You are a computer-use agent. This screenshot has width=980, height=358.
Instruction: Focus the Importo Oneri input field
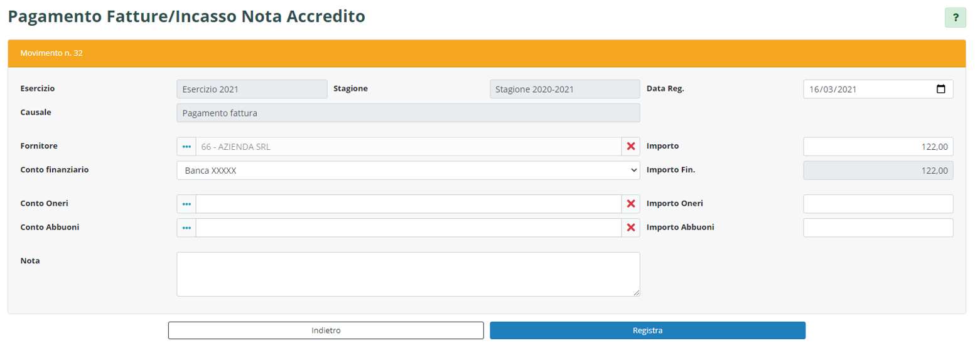point(878,204)
